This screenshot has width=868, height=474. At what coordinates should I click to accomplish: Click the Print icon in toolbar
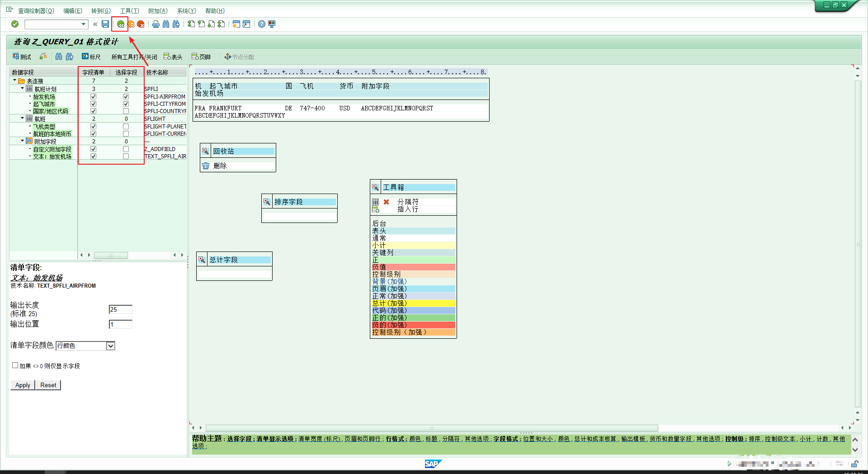click(156, 24)
